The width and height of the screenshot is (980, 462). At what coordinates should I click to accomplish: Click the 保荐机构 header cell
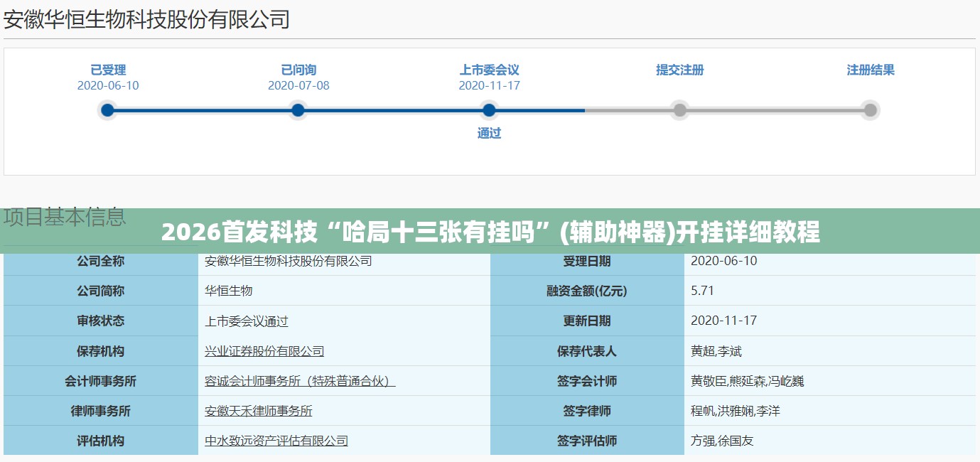(x=101, y=351)
